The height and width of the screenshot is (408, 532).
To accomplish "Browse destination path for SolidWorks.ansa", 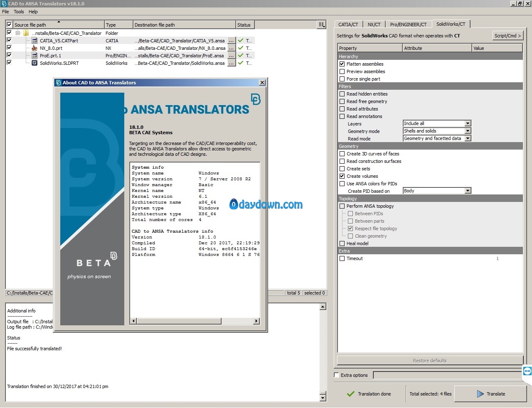I will click(x=232, y=63).
